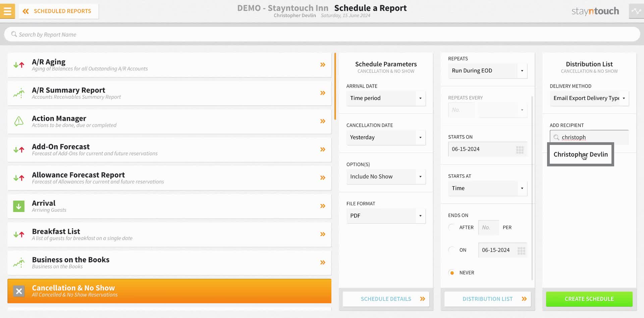
Task: Select Christopher Devlin recipient suggestion
Action: point(581,154)
